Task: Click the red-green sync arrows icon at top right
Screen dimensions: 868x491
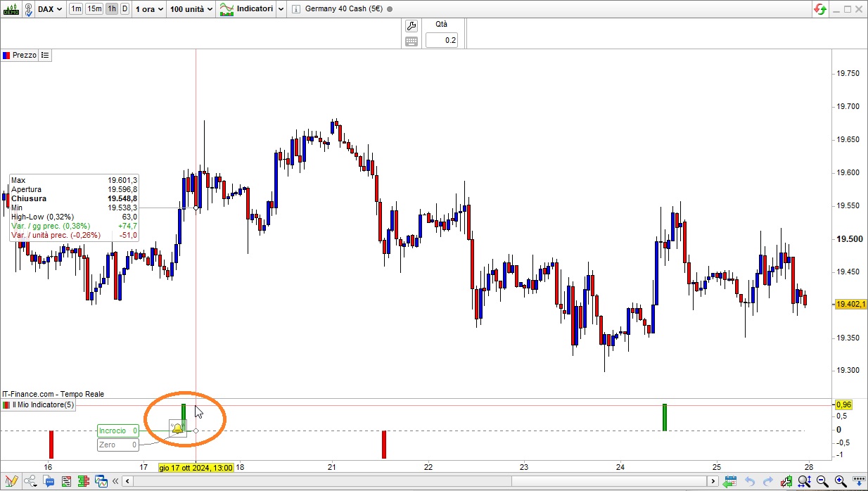Action: [820, 9]
